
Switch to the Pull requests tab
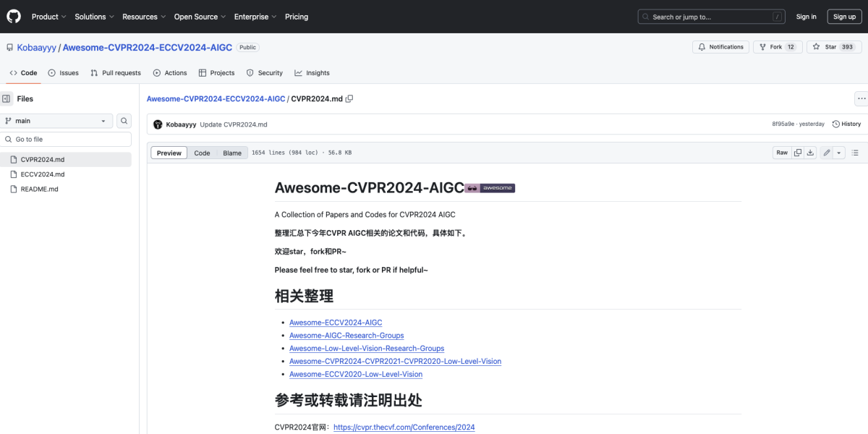tap(115, 72)
